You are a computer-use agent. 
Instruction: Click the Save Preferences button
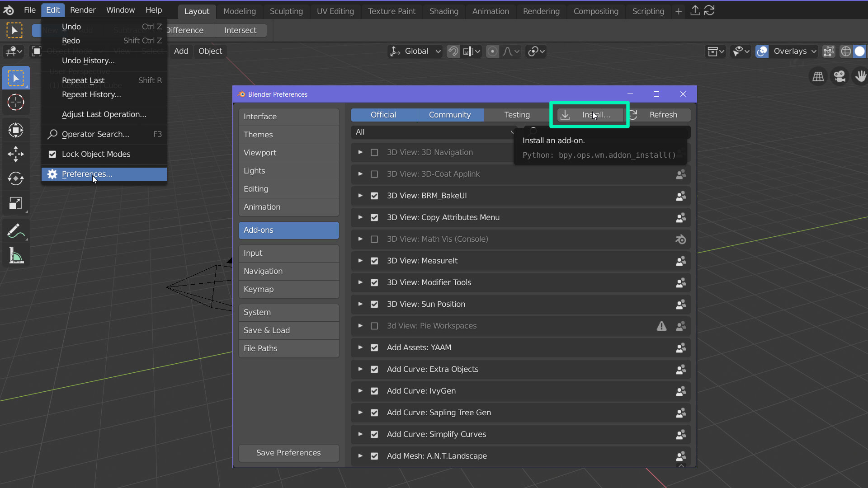(288, 452)
